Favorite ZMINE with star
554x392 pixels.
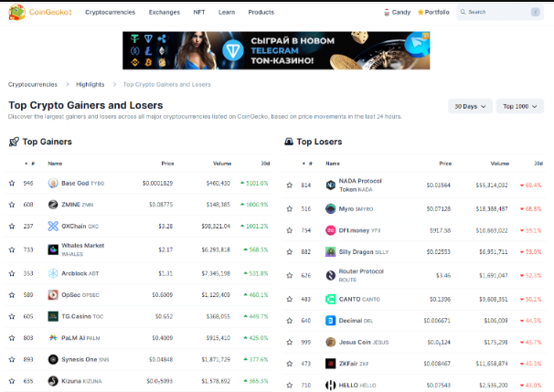(12, 205)
